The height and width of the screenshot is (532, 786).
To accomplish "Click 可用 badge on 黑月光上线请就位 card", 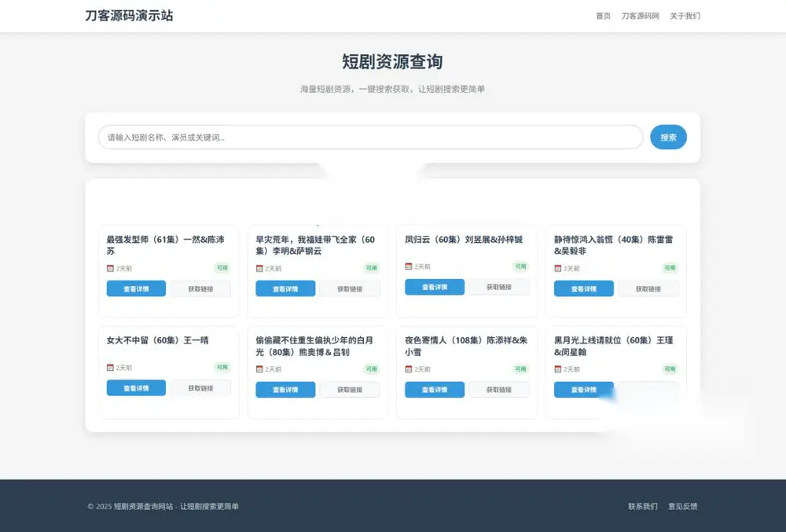I will click(x=670, y=369).
